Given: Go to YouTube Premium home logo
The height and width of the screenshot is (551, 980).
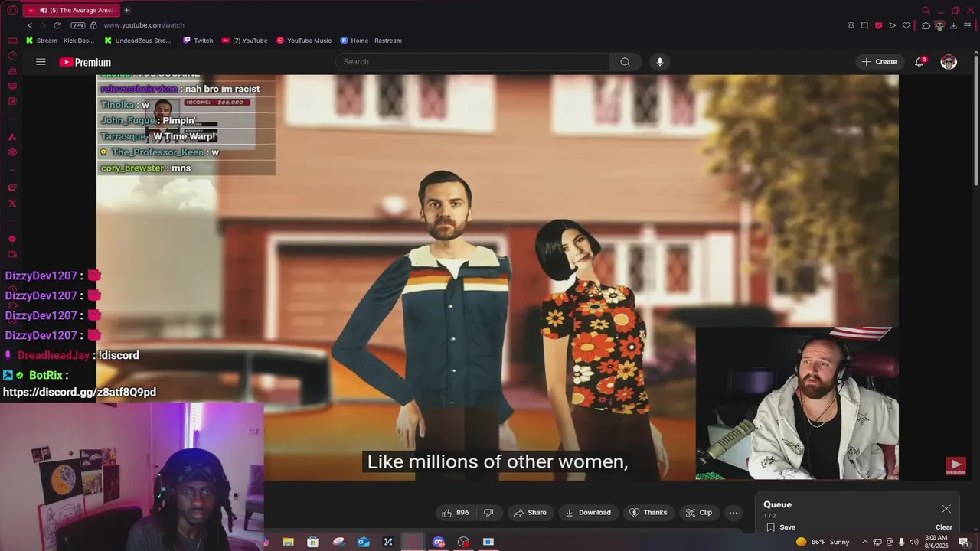Looking at the screenshot, I should click(85, 62).
